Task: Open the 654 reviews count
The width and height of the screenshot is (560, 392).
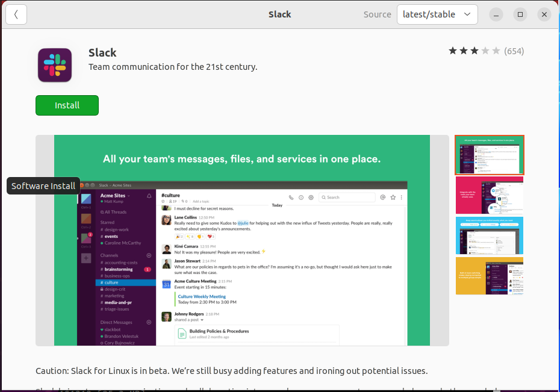Action: (514, 51)
